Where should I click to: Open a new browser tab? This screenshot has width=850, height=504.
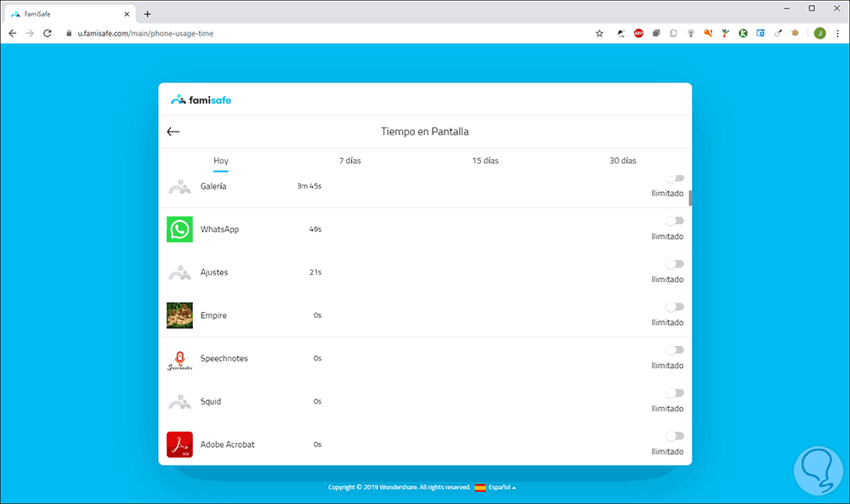coord(147,14)
